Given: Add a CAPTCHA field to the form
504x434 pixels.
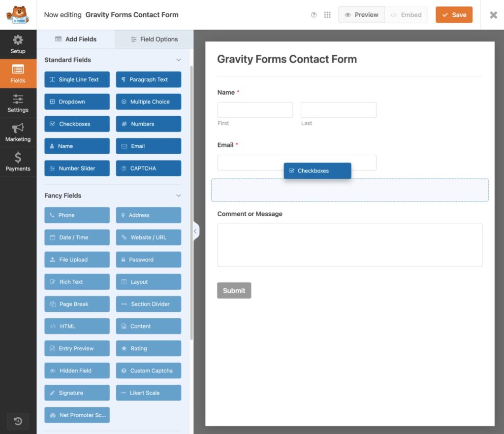Looking at the screenshot, I should [x=148, y=168].
